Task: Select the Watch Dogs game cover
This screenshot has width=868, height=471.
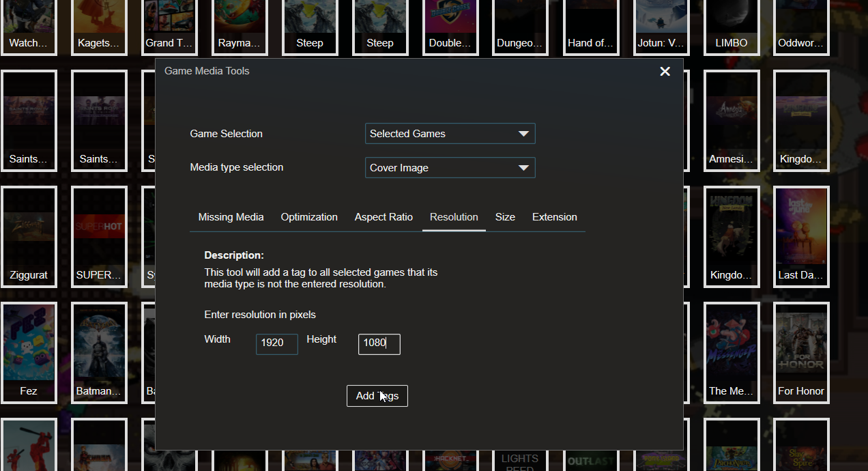Action: (x=29, y=27)
